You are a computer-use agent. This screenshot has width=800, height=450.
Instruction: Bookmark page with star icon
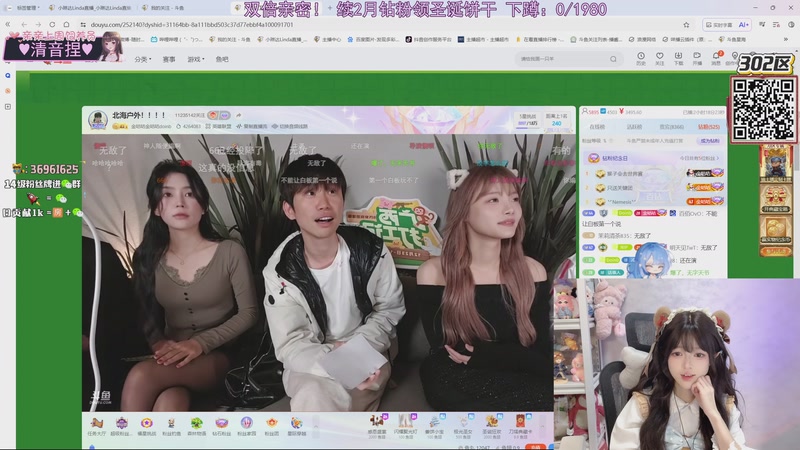click(686, 24)
